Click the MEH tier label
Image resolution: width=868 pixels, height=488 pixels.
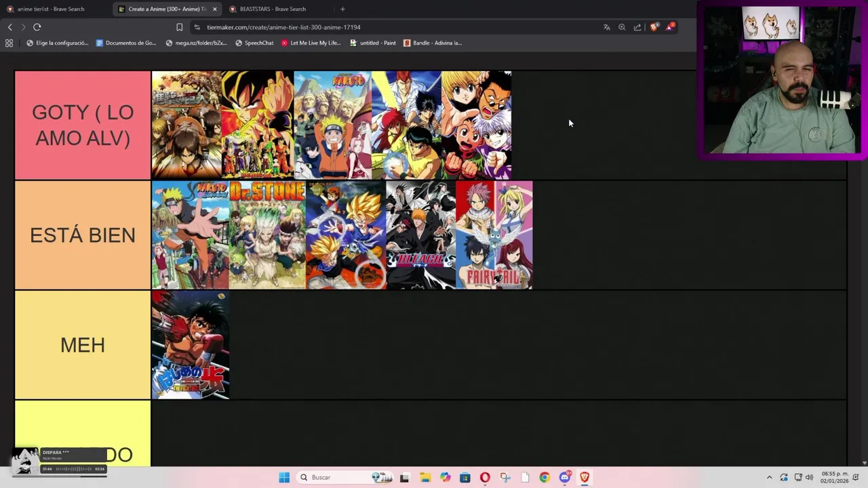pyautogui.click(x=83, y=345)
